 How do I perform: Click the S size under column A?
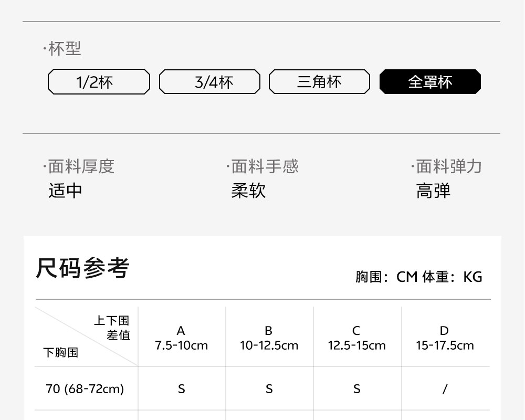181,389
